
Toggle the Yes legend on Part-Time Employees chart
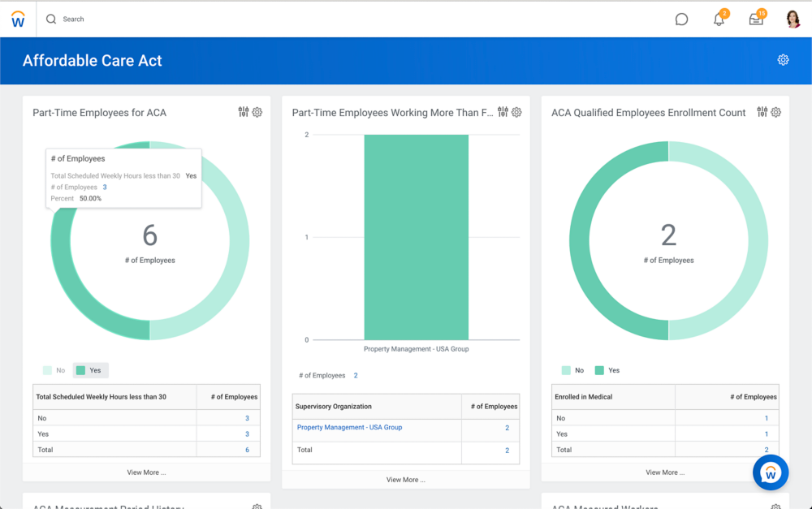tap(90, 369)
